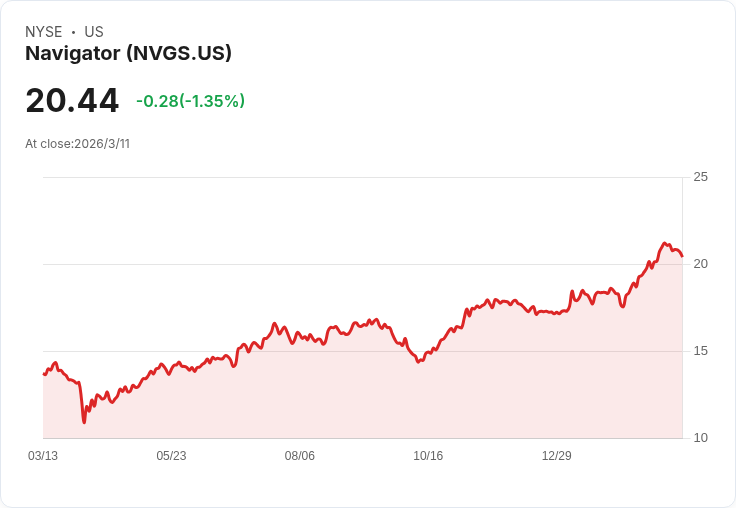736x508 pixels.
Task: Click the highest peak of the price line
Action: [665, 243]
